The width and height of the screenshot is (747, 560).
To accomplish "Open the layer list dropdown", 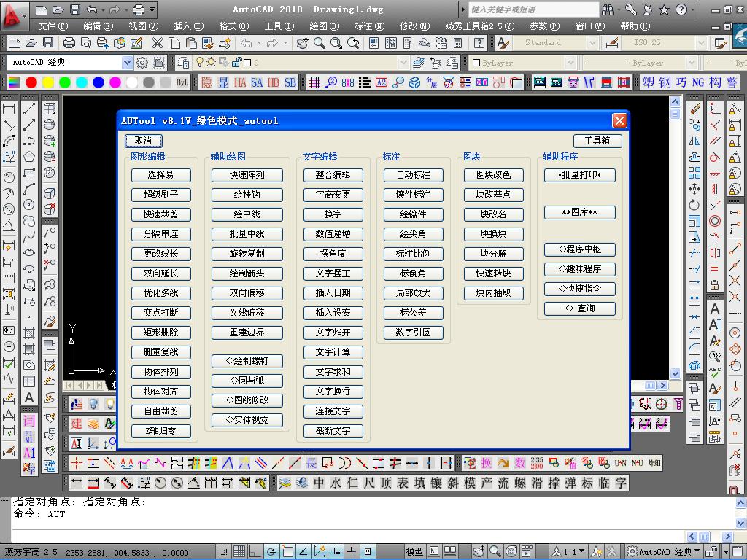I will 403,63.
